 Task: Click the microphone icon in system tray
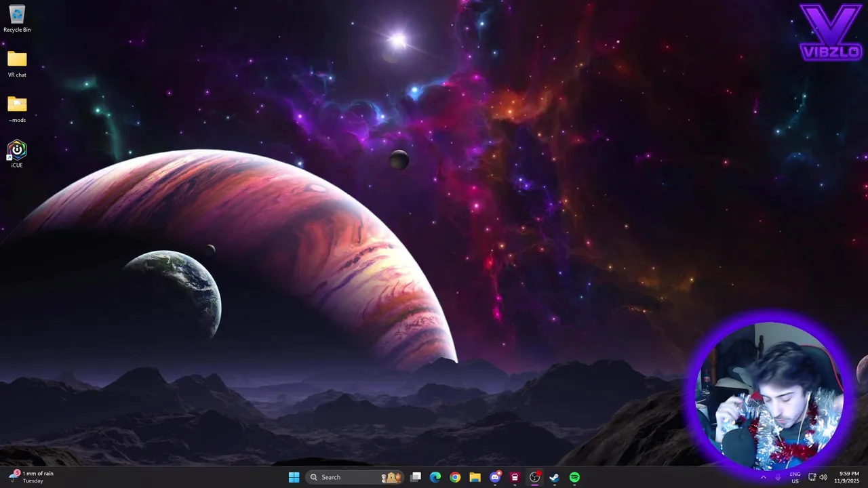(778, 477)
